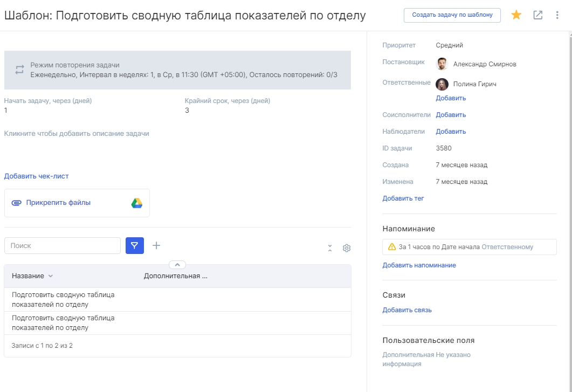Click Создана '7 месяцев назад' value
Screen dimensions: 572x392
[461, 165]
